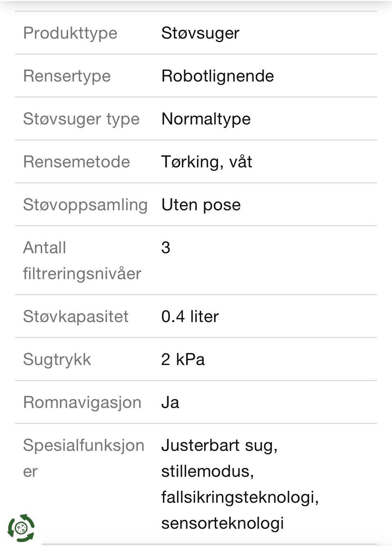
Task: Tap the Normaltype value
Action: point(206,119)
